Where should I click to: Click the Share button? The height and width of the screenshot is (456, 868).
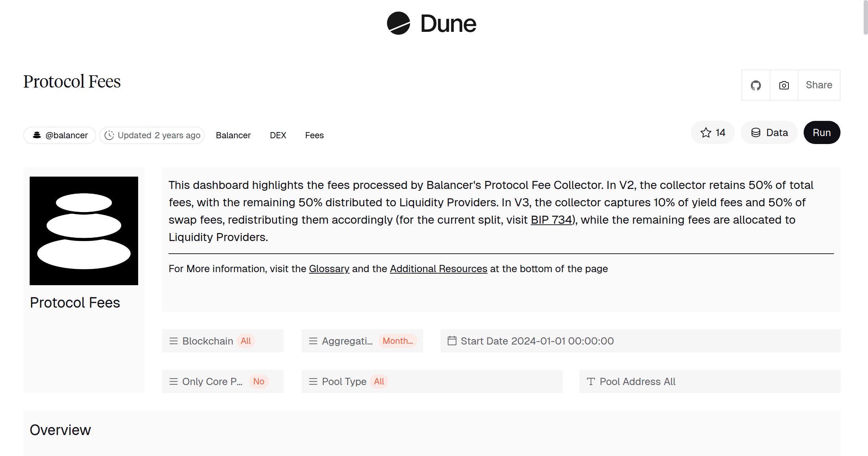click(819, 85)
